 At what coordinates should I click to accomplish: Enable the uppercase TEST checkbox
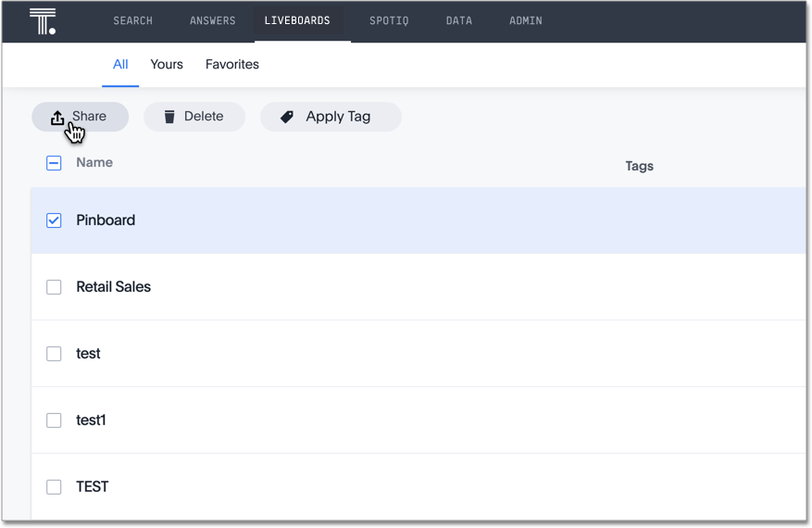tap(54, 487)
